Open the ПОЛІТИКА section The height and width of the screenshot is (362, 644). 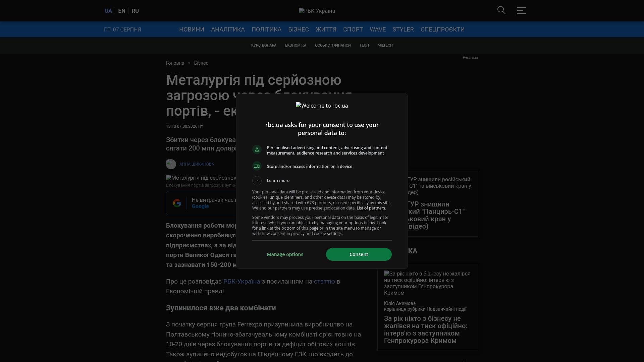(266, 29)
